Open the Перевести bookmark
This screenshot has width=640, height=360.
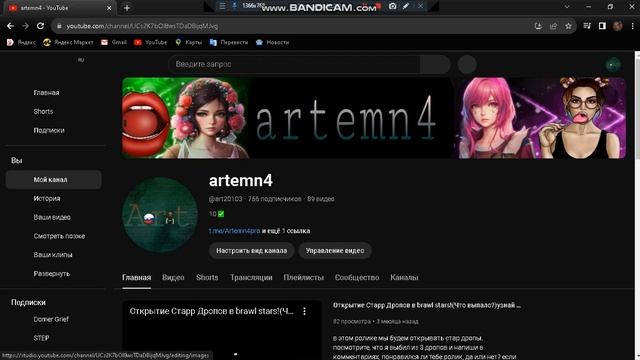click(229, 42)
